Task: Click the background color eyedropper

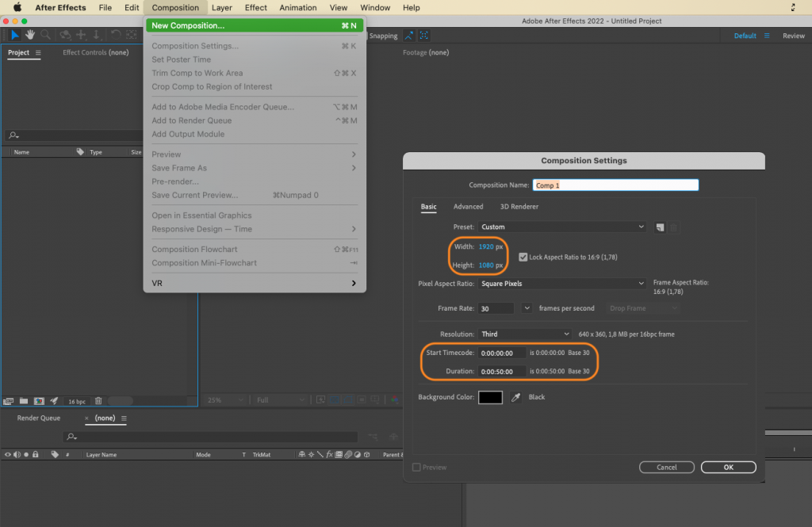Action: (515, 397)
